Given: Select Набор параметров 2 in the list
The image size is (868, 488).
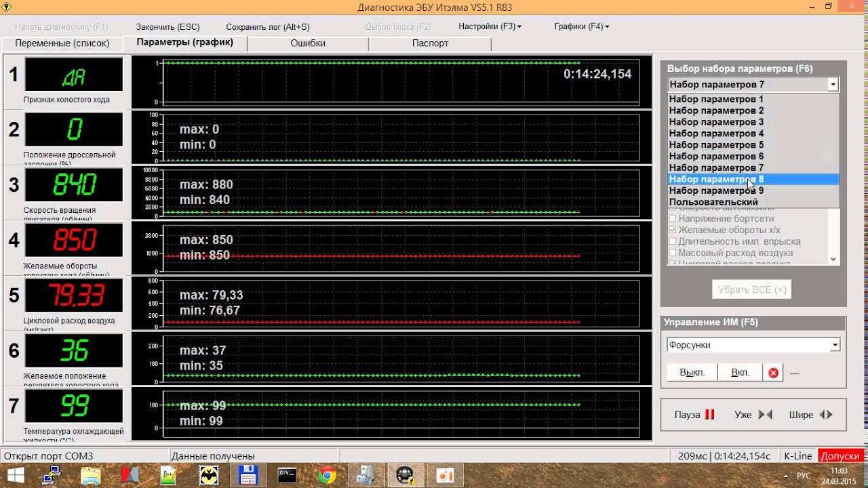Looking at the screenshot, I should [x=753, y=110].
